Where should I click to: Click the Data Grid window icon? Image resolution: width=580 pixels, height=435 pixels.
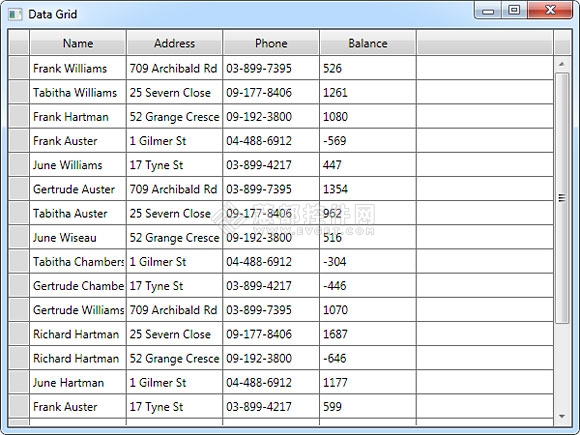click(15, 14)
